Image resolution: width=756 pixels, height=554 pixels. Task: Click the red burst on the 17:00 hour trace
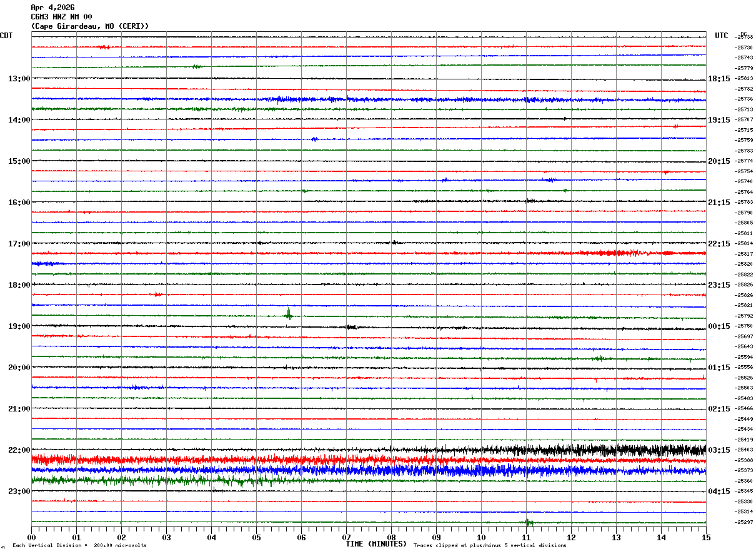click(615, 253)
